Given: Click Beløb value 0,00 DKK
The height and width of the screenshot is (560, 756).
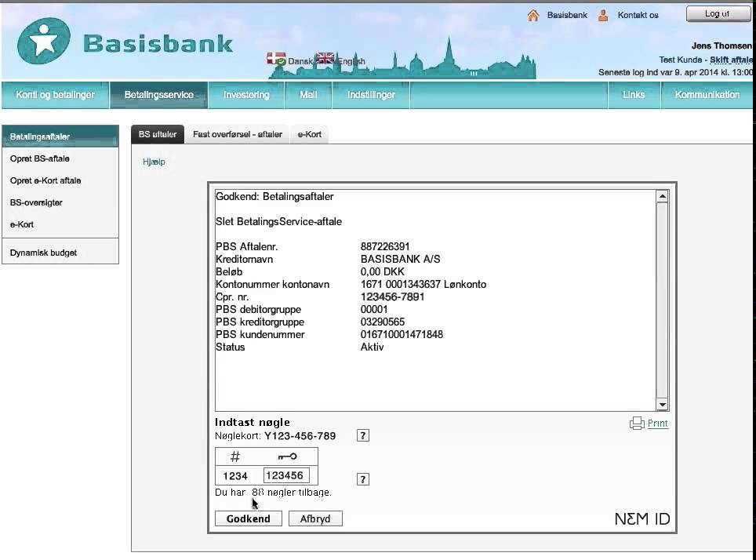Looking at the screenshot, I should (383, 271).
